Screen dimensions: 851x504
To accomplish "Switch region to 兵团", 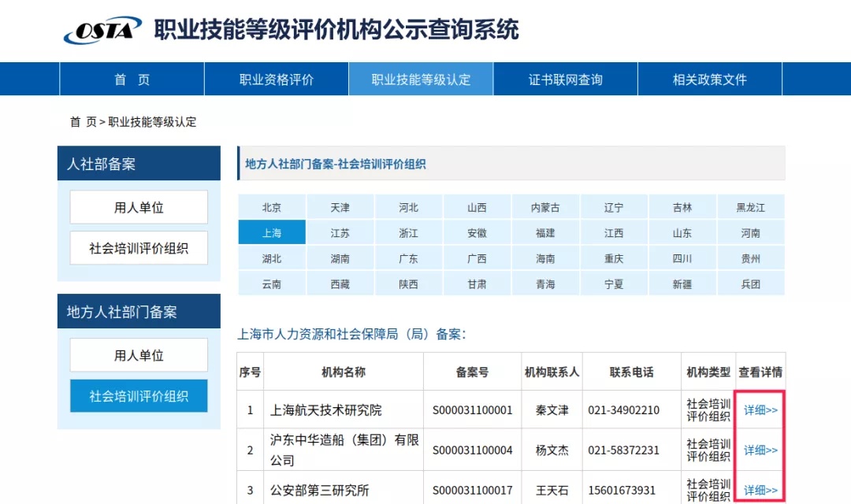I will pyautogui.click(x=750, y=284).
